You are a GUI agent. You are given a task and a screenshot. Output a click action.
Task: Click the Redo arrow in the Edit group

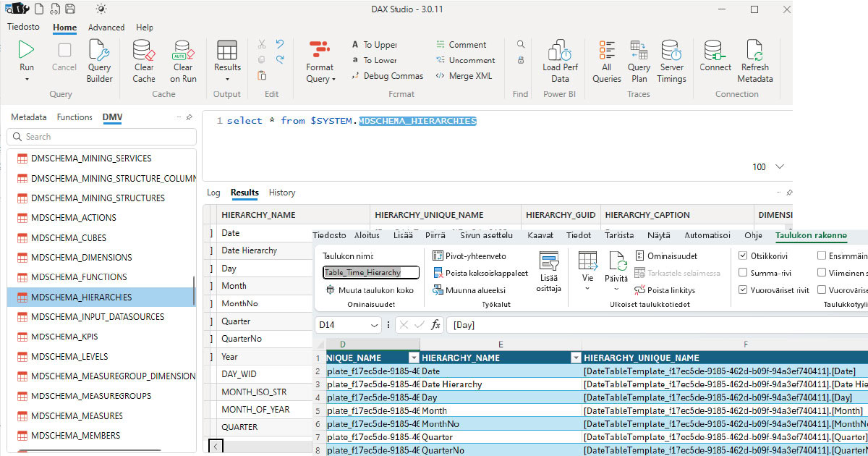point(279,59)
